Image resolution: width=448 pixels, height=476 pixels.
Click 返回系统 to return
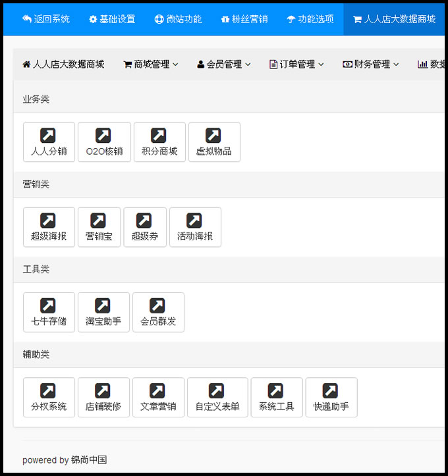point(46,19)
